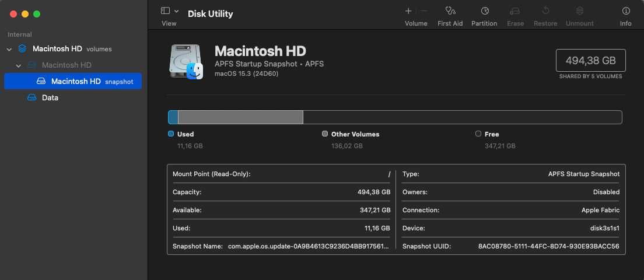Image resolution: width=644 pixels, height=280 pixels.
Task: Click the container stack icon beside Macintosh HD volumes
Action: point(23,49)
